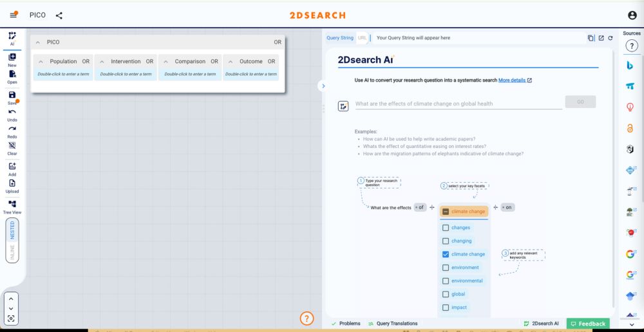The image size is (644, 332).
Task: Collapse the Outcome block chevron
Action: click(x=231, y=62)
